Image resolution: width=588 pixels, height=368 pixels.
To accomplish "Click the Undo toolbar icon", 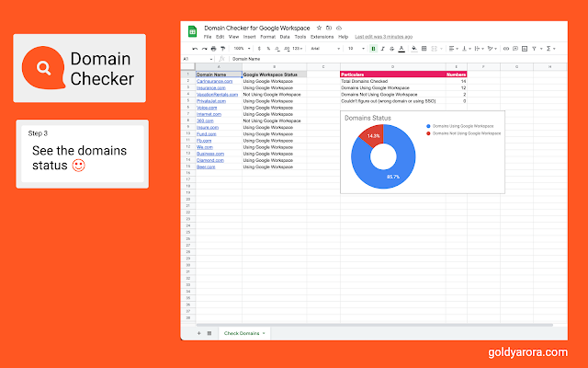I will pos(195,49).
